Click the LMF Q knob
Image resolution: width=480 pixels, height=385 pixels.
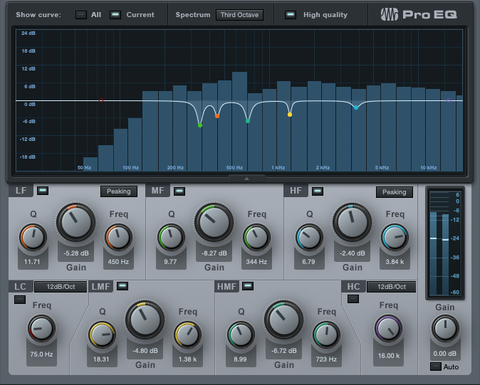tap(102, 335)
